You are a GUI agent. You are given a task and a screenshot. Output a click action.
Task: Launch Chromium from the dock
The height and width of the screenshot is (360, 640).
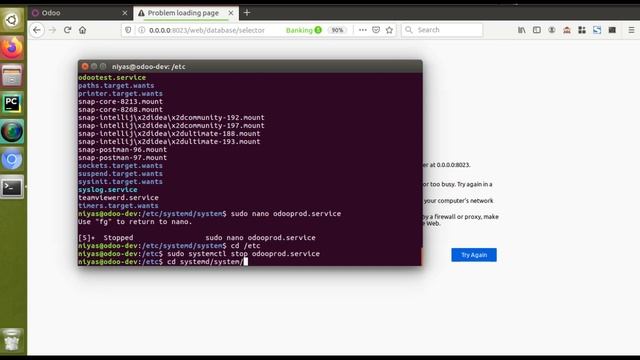click(12, 160)
